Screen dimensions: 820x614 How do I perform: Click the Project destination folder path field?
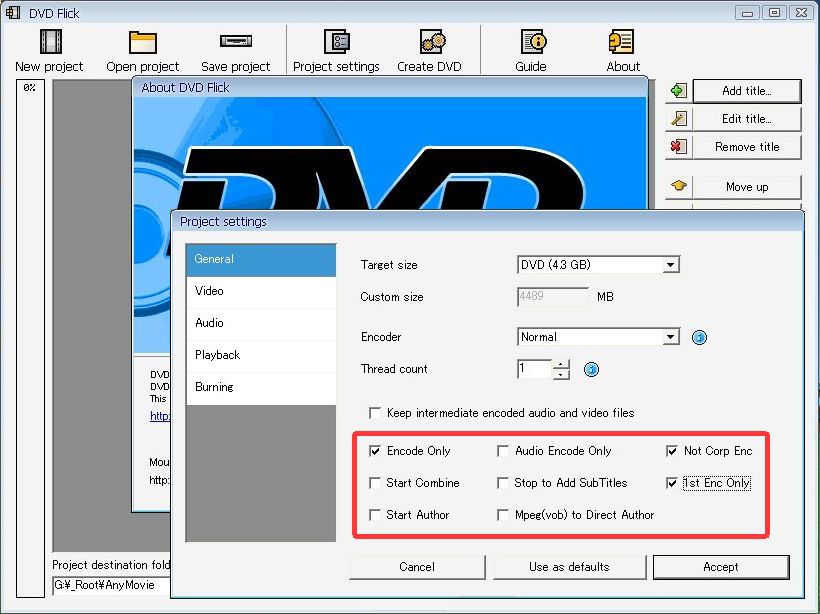(x=111, y=585)
